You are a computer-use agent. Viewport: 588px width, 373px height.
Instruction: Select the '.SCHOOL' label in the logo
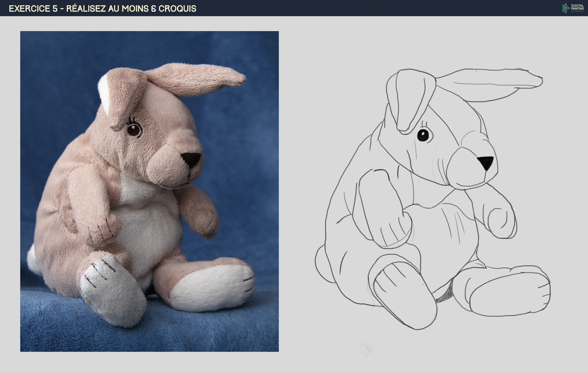(x=577, y=12)
